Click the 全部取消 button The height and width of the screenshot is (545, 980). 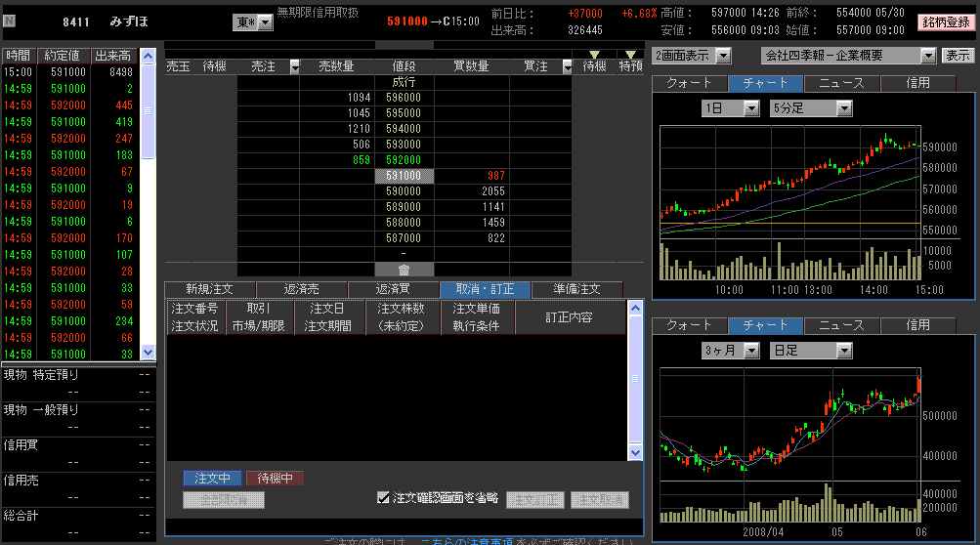pyautogui.click(x=224, y=500)
